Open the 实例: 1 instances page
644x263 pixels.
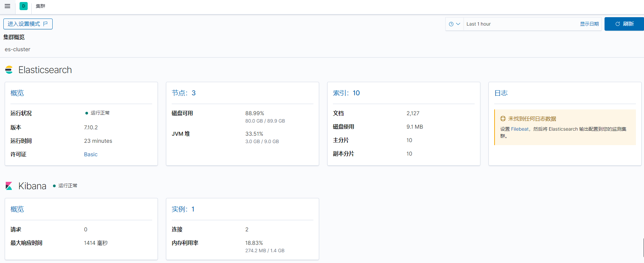183,209
